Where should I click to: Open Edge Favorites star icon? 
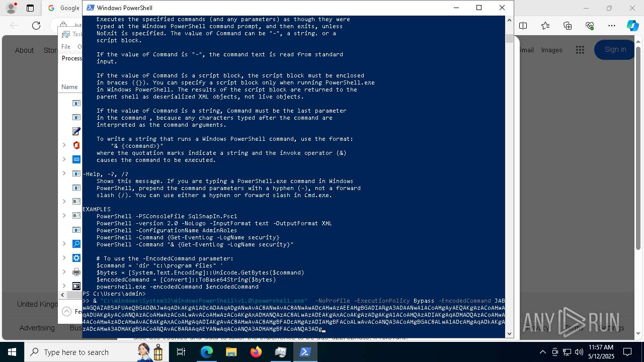tap(545, 26)
